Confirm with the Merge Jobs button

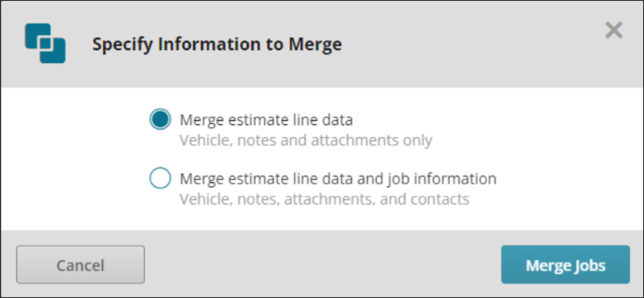[x=566, y=265]
